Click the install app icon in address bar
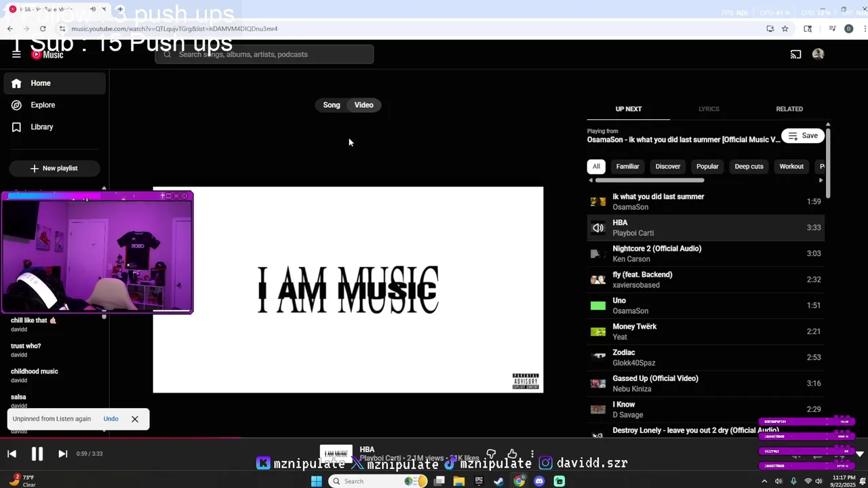The width and height of the screenshot is (868, 488). pyautogui.click(x=770, y=28)
